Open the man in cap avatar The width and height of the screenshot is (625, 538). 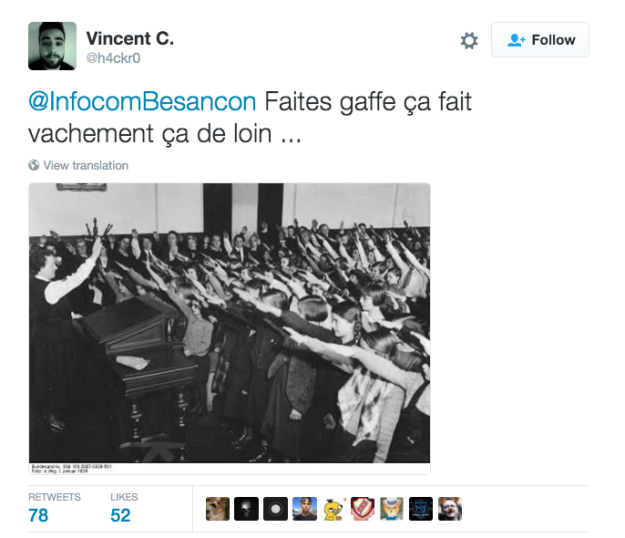(x=305, y=509)
